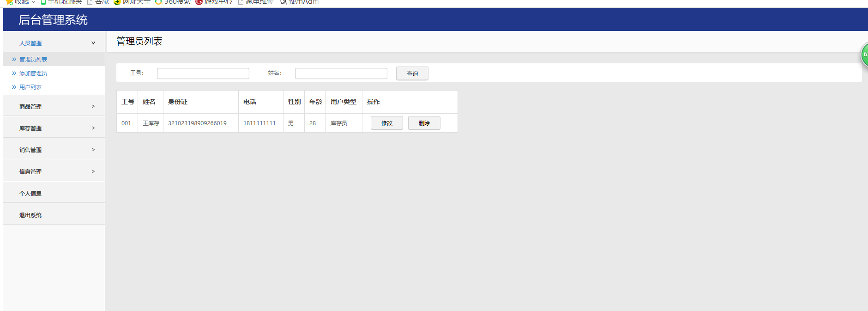Focus the 工号 search input field
The image size is (868, 311).
pyautogui.click(x=203, y=73)
